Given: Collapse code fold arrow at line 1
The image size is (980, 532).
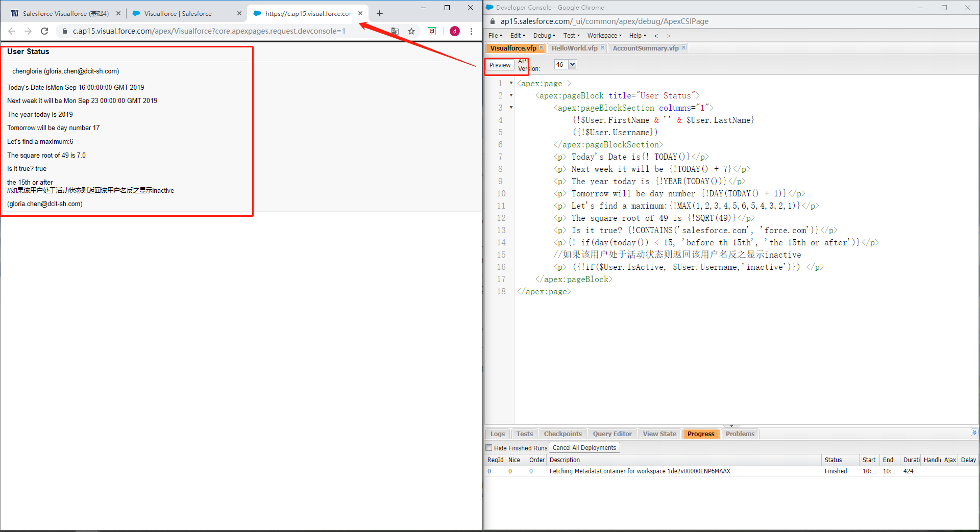Looking at the screenshot, I should [510, 83].
